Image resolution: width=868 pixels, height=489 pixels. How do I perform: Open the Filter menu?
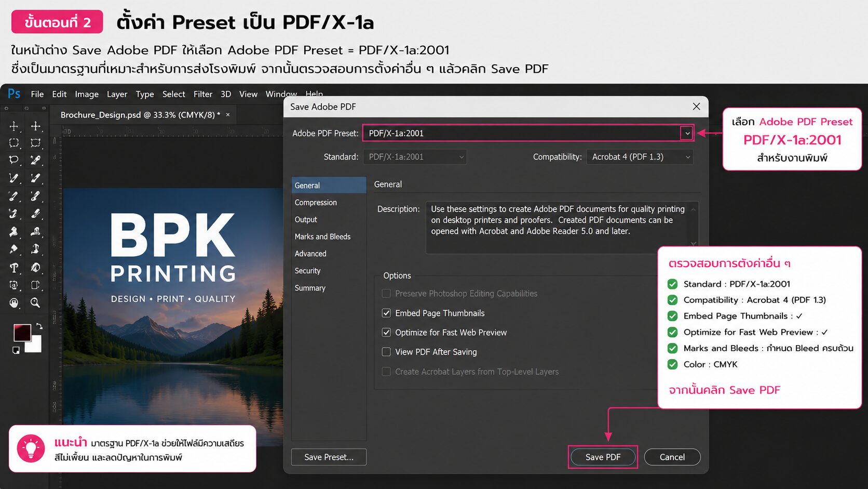(x=203, y=94)
